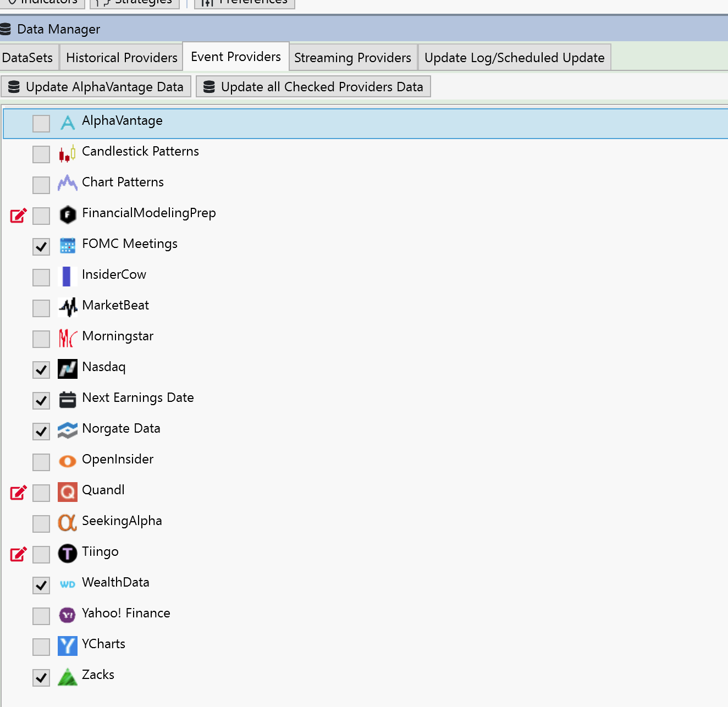728x707 pixels.
Task: Open the Streaming Providers tab
Action: click(352, 58)
